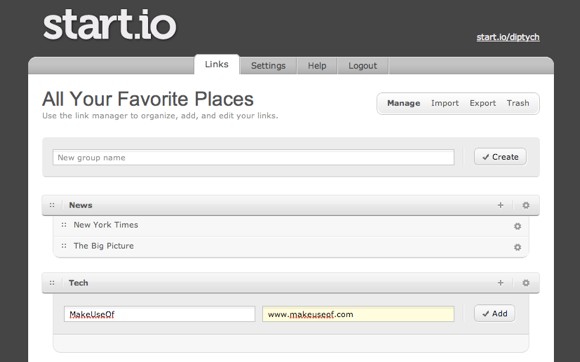Click the Logout tab
The image size is (580, 362).
362,66
